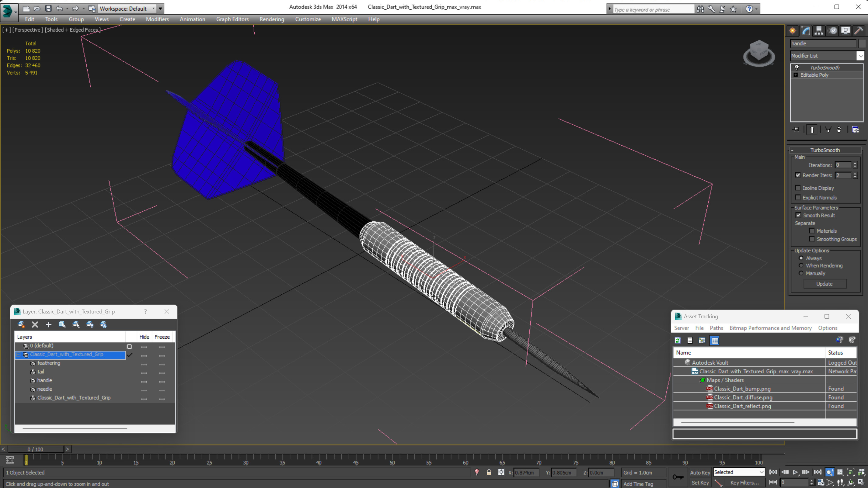This screenshot has height=488, width=868.
Task: Open the Graph Editors menu
Action: 232,19
